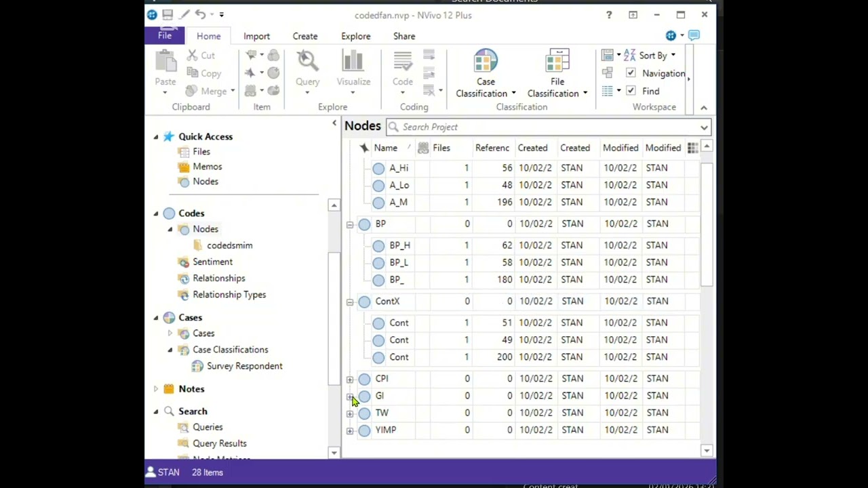Screen dimensions: 868x488
Task: Click the Merge button
Action: point(210,91)
